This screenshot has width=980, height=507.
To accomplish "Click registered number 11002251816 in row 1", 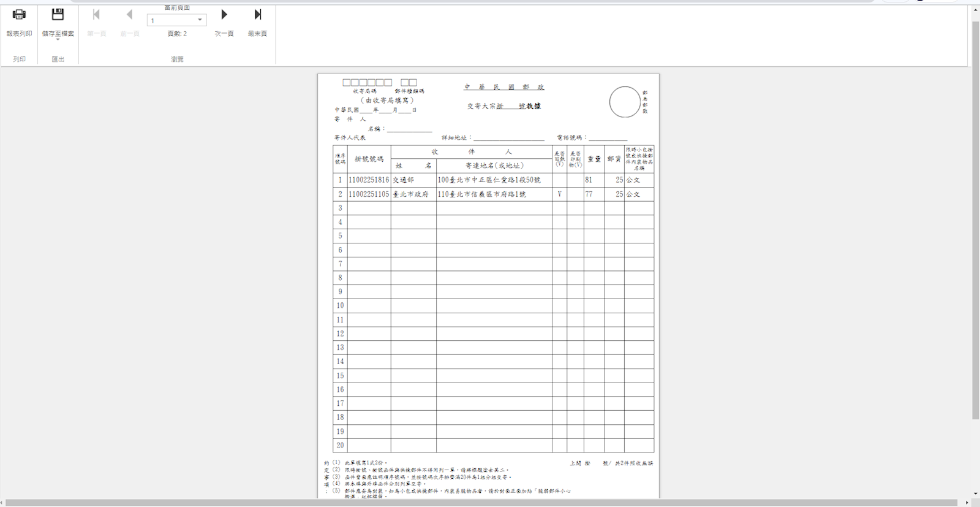I will [x=369, y=180].
